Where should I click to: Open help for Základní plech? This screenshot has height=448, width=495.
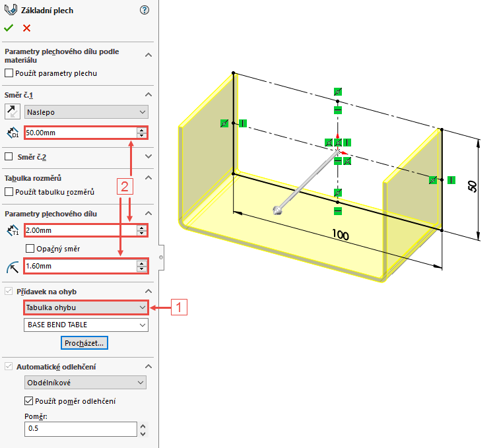[x=145, y=10]
